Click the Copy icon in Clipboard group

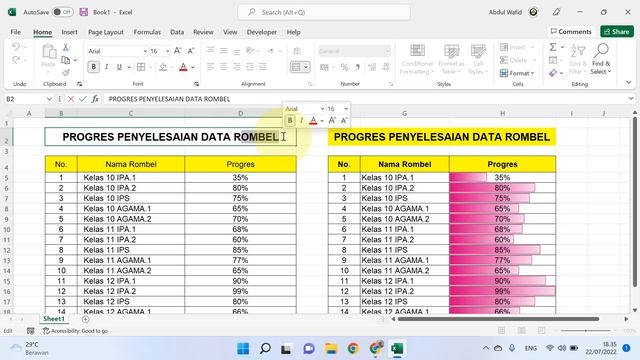point(65,60)
